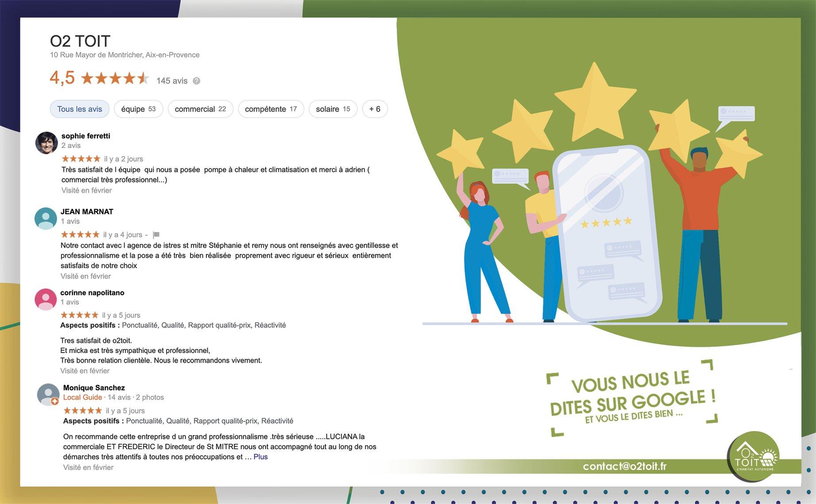Viewport: 816px width, 504px height.
Task: Click the 145 avis review count
Action: pos(172,81)
